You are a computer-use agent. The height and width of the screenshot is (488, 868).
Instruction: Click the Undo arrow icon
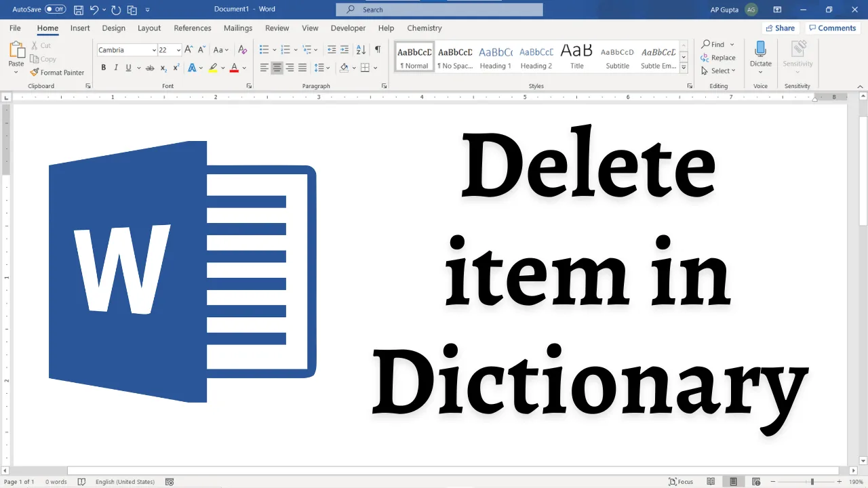94,9
